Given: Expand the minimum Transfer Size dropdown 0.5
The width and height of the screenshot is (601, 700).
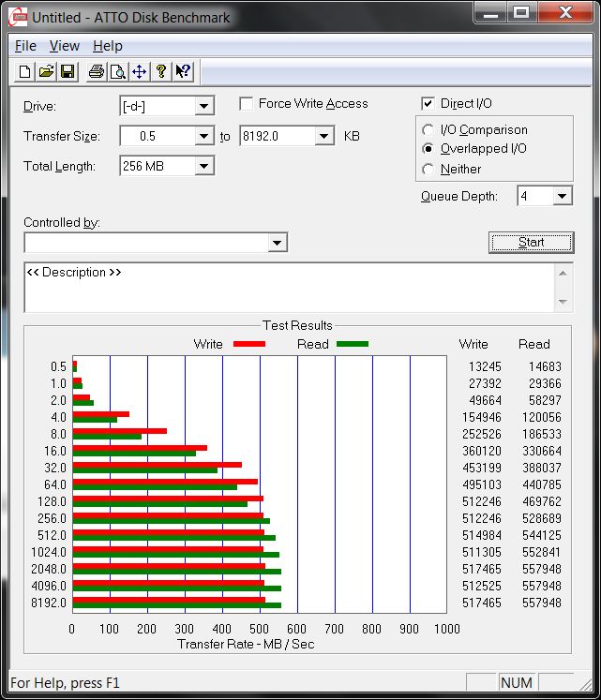Looking at the screenshot, I should [204, 136].
